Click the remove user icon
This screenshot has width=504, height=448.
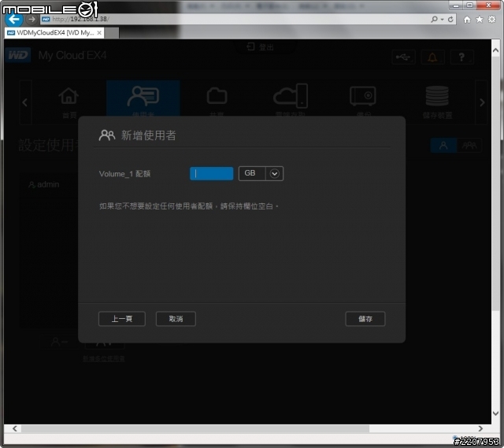pos(58,342)
